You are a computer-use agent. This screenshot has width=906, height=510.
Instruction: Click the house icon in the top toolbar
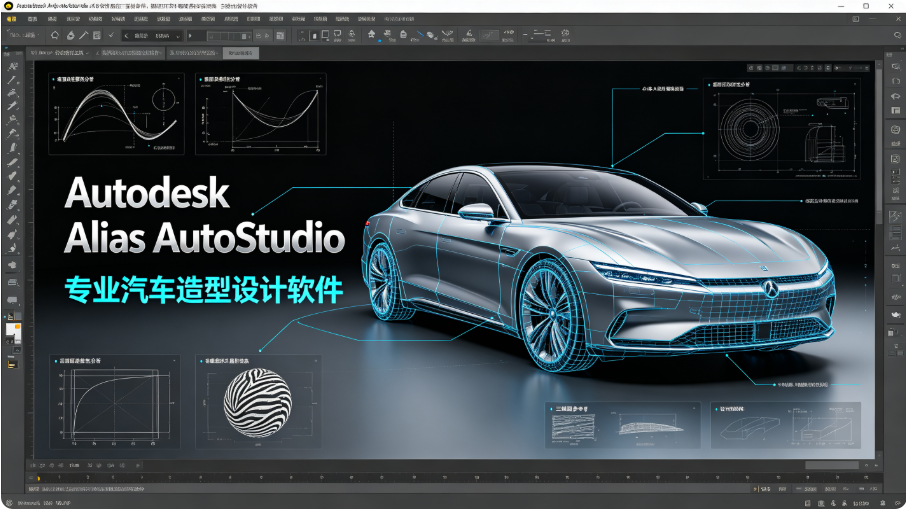coord(372,35)
